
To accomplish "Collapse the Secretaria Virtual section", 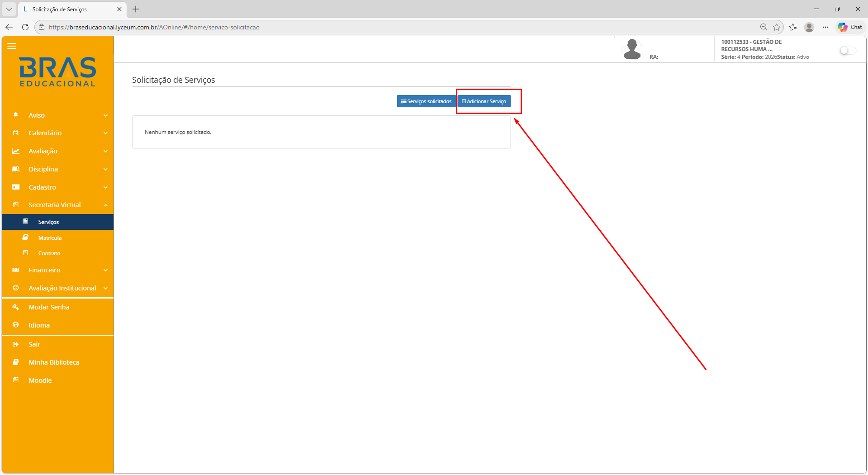I will tap(105, 205).
